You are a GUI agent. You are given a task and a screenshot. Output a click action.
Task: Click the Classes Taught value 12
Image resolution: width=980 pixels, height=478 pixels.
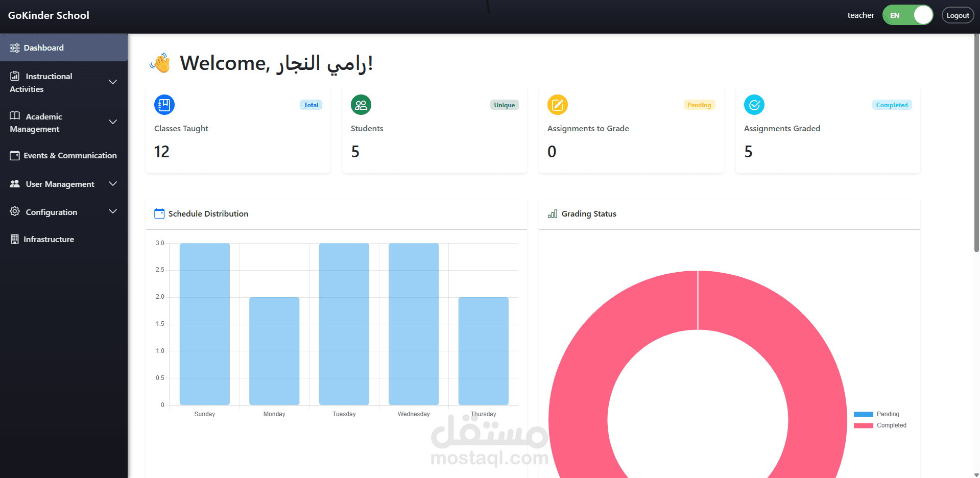point(162,152)
